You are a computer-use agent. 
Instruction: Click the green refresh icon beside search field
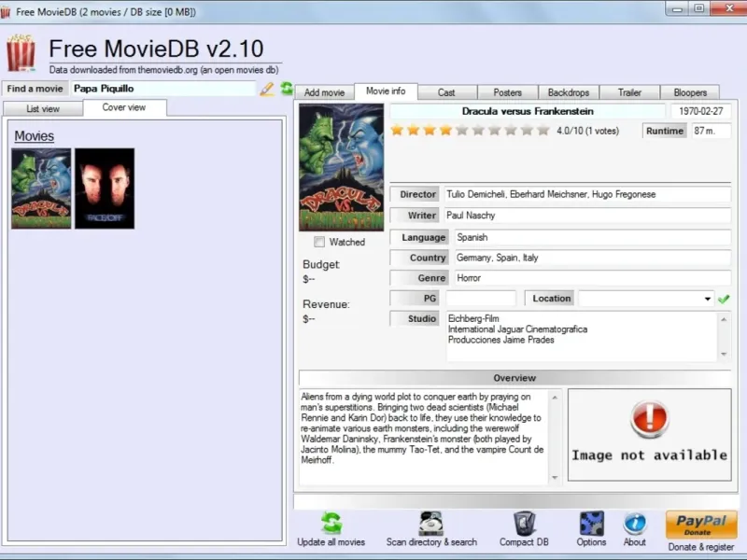(x=287, y=88)
